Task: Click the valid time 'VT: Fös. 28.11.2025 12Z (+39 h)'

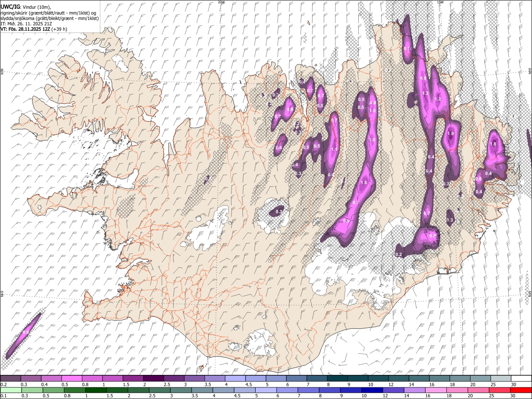Action: click(x=34, y=29)
